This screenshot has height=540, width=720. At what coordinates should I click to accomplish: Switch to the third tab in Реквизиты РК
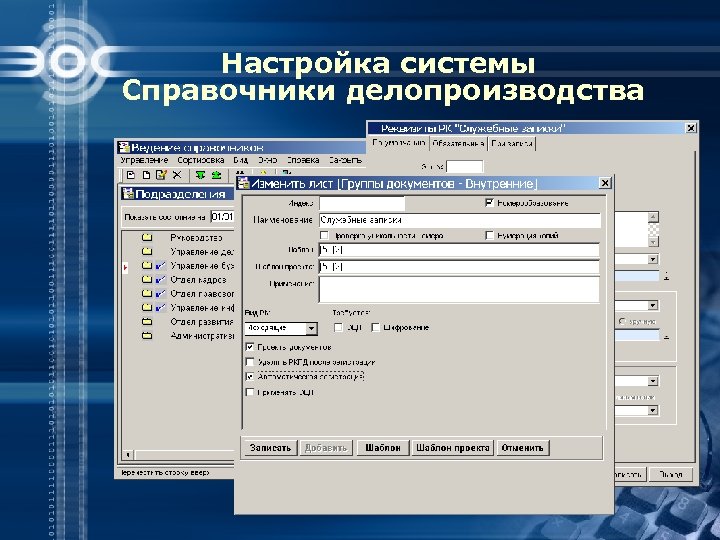point(512,143)
